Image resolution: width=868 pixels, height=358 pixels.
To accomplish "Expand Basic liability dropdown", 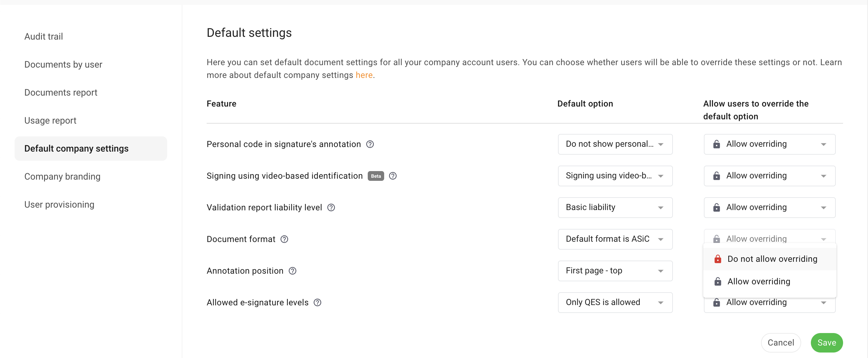I will click(x=615, y=208).
